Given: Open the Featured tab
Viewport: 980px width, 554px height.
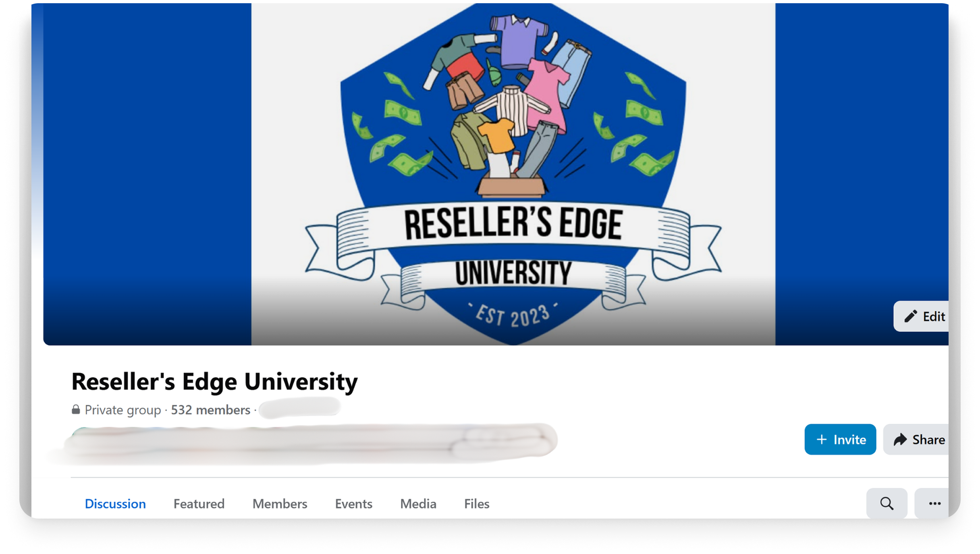Looking at the screenshot, I should click(199, 504).
